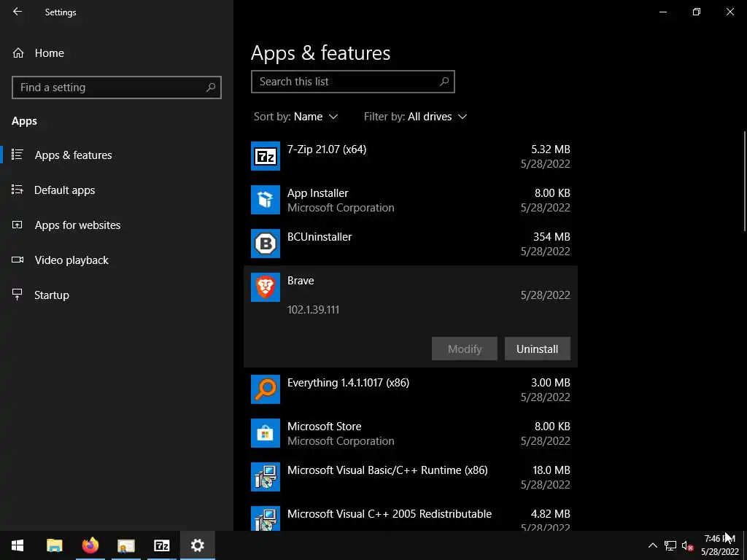Screen dimensions: 747x560
Task: Click the Apps & features sidebar icon
Action: tap(18, 155)
